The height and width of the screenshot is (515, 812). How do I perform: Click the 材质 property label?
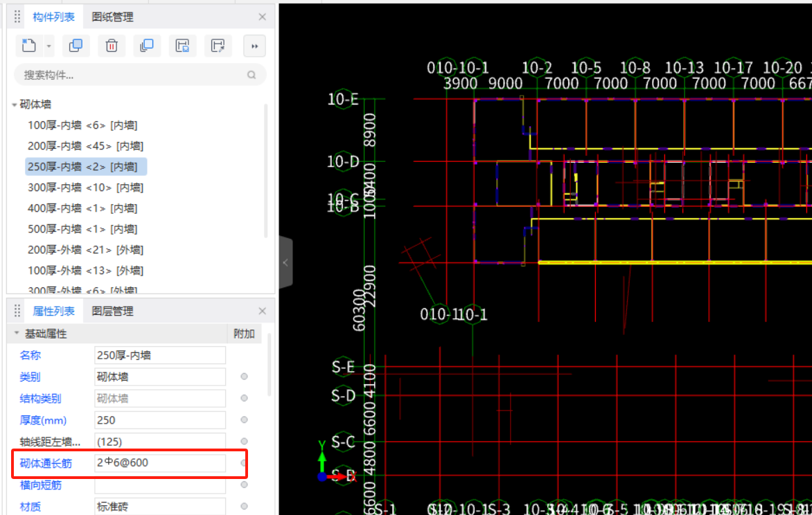pos(30,507)
